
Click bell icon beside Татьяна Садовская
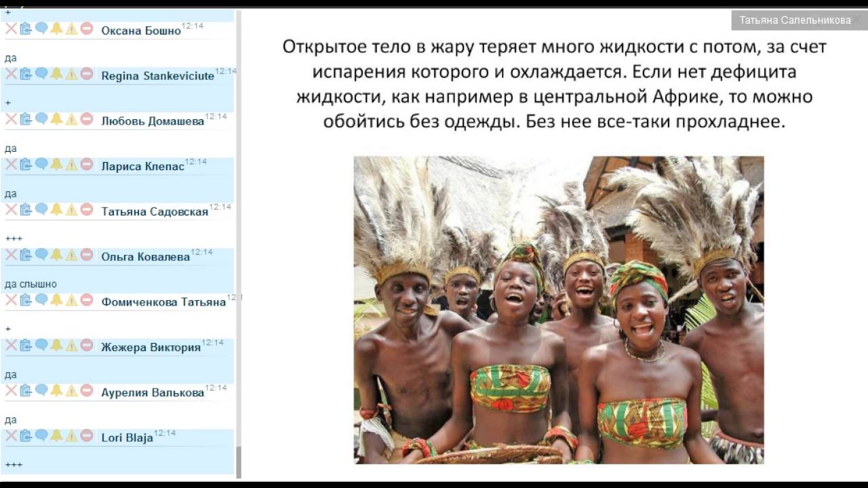[x=56, y=209]
